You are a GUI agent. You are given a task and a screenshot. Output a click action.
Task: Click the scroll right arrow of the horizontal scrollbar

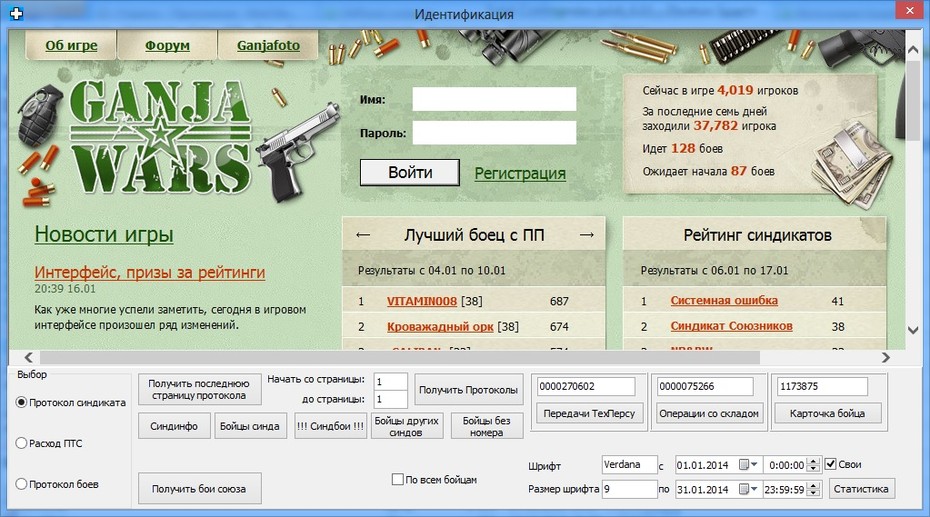(x=886, y=358)
